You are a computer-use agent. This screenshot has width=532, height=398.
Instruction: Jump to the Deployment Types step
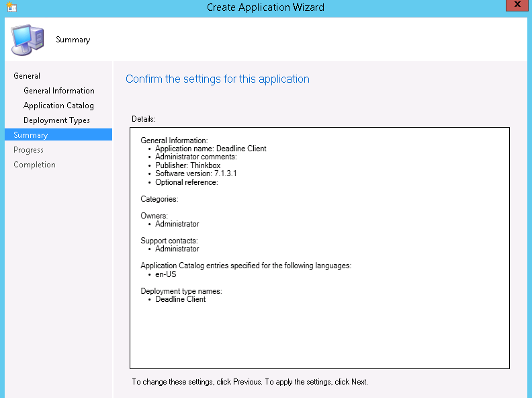[x=56, y=120]
